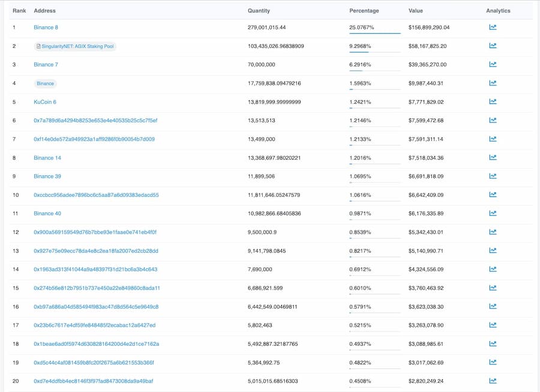Open analytics chart icon for Binance 7
The width and height of the screenshot is (540, 392).
point(493,64)
